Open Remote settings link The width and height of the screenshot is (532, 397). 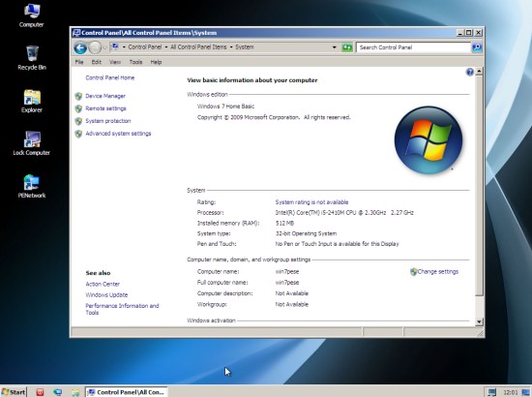(105, 108)
